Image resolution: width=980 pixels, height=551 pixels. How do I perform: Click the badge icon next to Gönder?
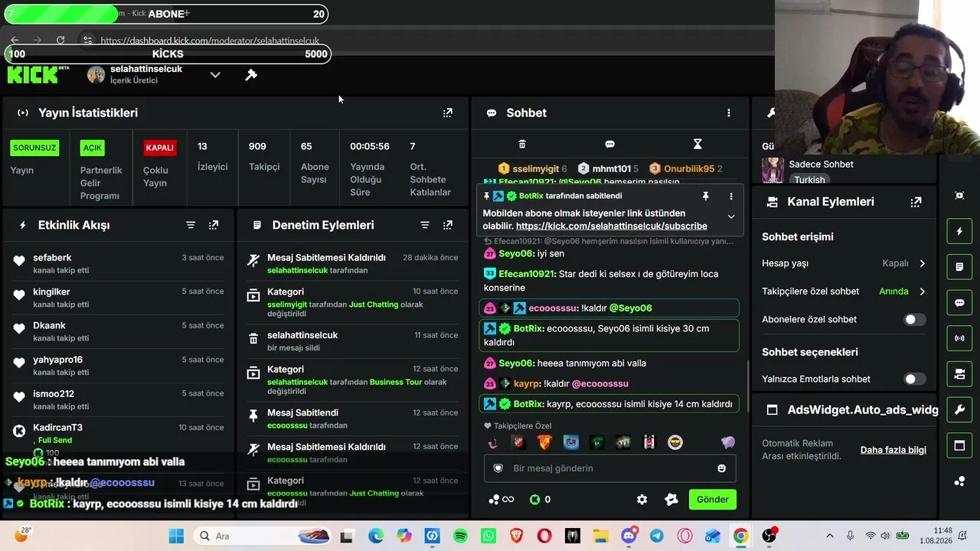[x=671, y=500]
